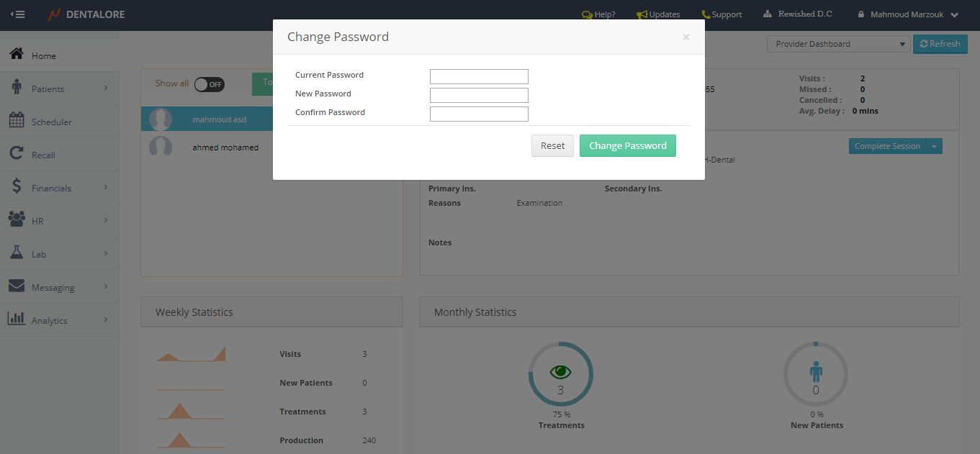Click the Recall circular arrow icon
The height and width of the screenshot is (454, 980).
(17, 154)
